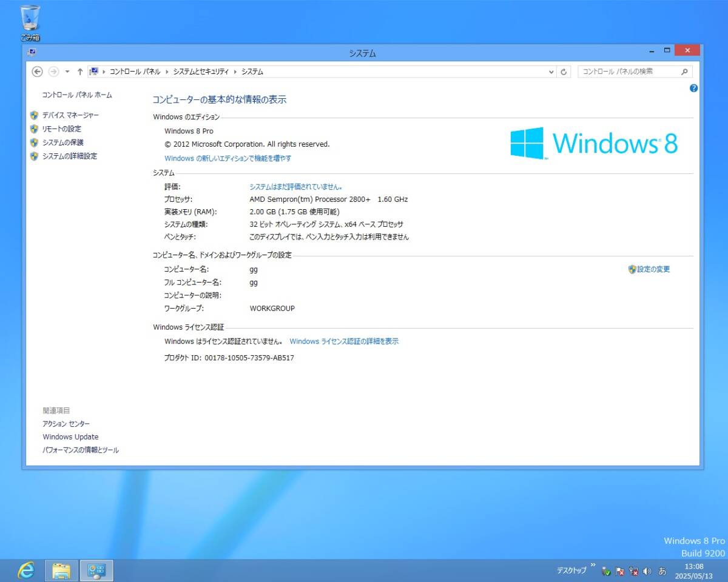Expand the chevron before システム breadcrumb
Screen dimensions: 728x582
tap(236, 72)
